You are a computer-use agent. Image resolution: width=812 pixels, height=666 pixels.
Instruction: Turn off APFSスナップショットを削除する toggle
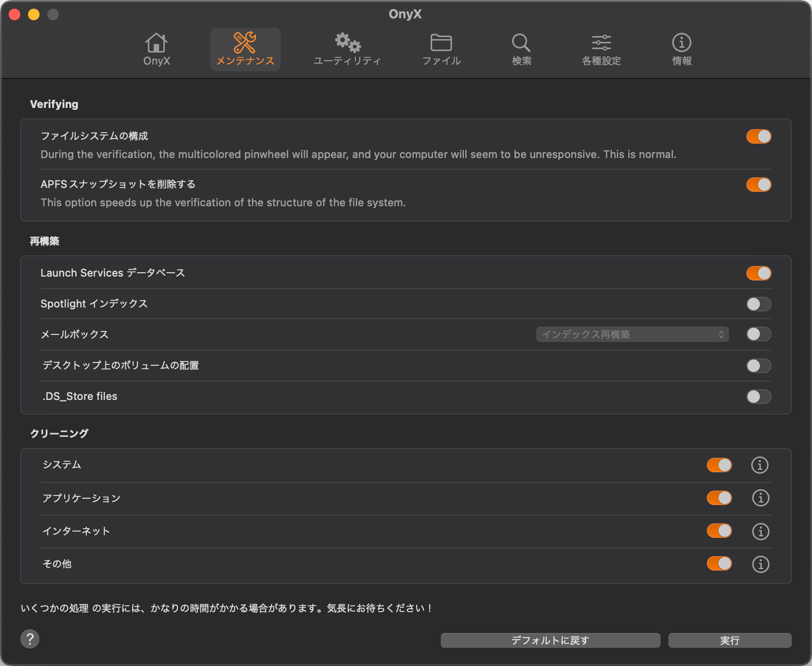point(759,185)
